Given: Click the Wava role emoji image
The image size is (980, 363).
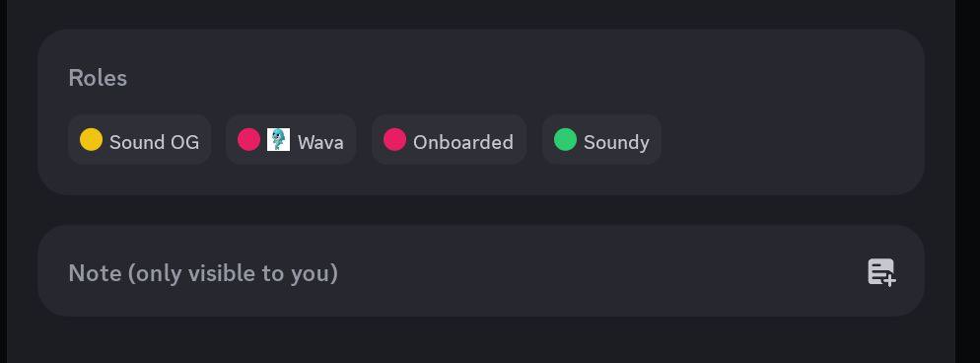Looking at the screenshot, I should click(278, 139).
